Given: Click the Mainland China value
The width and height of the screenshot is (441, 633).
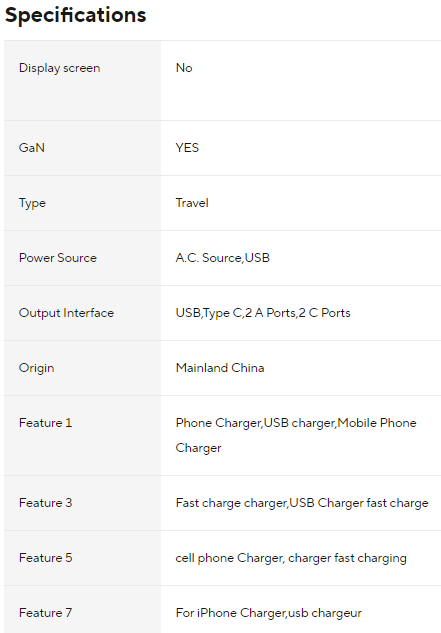Looking at the screenshot, I should tap(220, 368).
